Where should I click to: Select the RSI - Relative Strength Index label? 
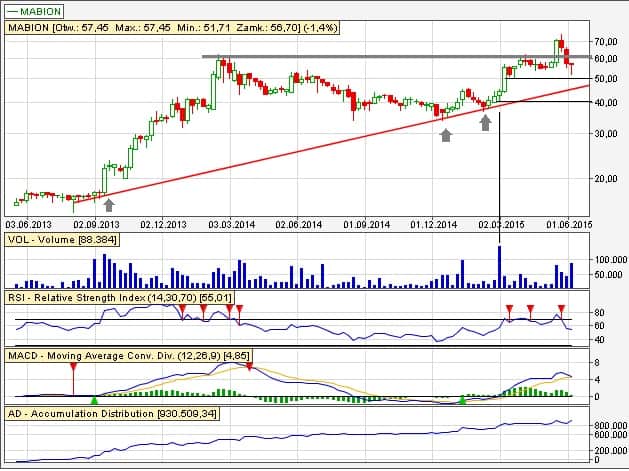click(x=120, y=297)
